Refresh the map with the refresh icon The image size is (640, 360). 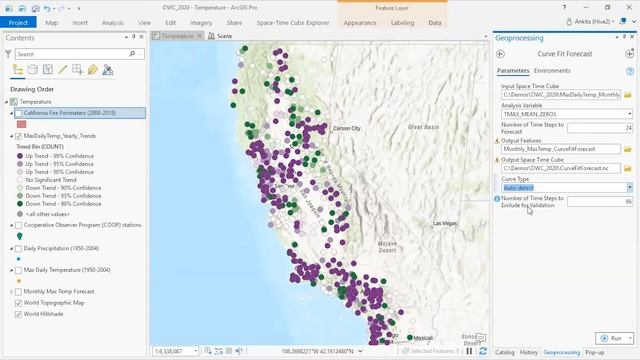483,351
